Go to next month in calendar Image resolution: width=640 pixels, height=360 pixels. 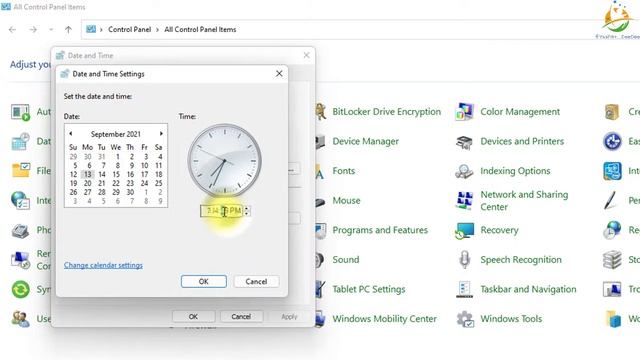pos(161,133)
